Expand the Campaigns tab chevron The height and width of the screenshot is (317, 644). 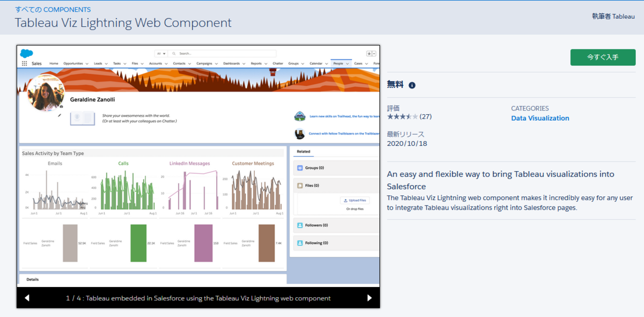(x=216, y=64)
